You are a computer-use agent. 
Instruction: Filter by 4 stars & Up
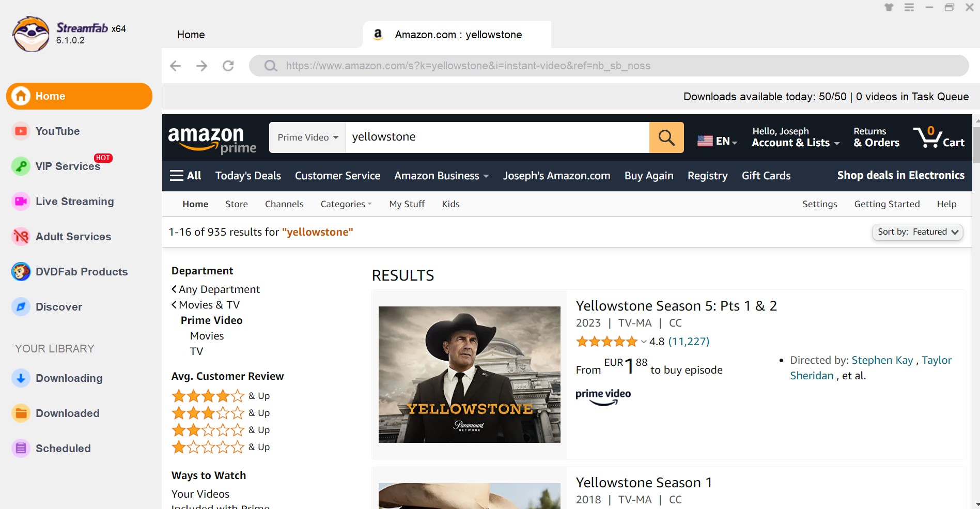[221, 396]
